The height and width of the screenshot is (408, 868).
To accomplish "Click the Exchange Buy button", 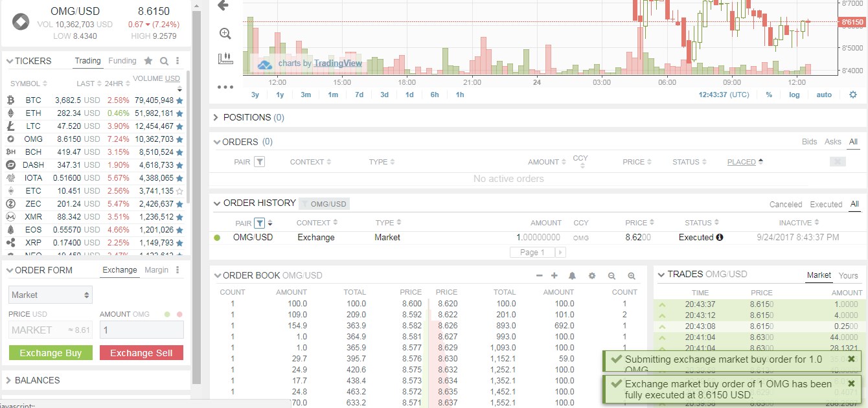I will (x=51, y=353).
